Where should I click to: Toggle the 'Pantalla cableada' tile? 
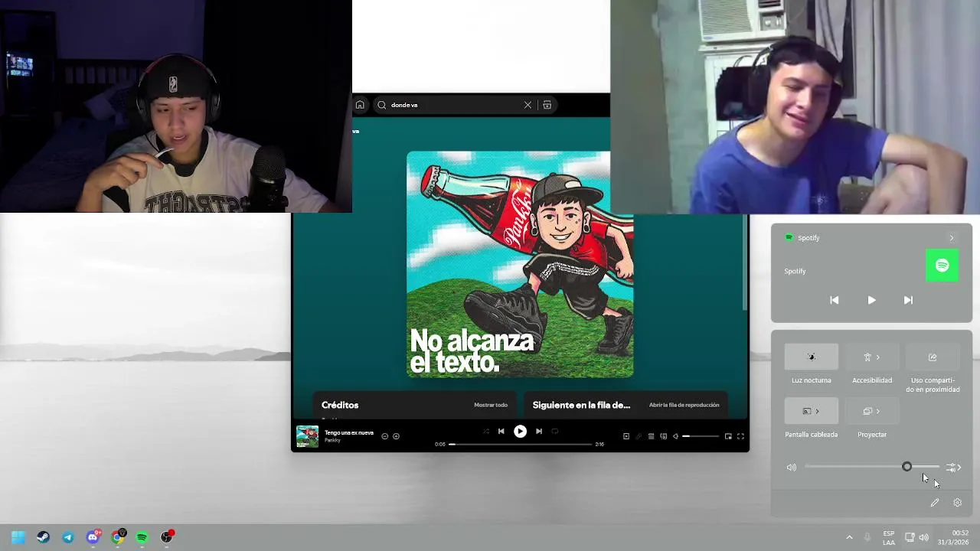pyautogui.click(x=805, y=411)
